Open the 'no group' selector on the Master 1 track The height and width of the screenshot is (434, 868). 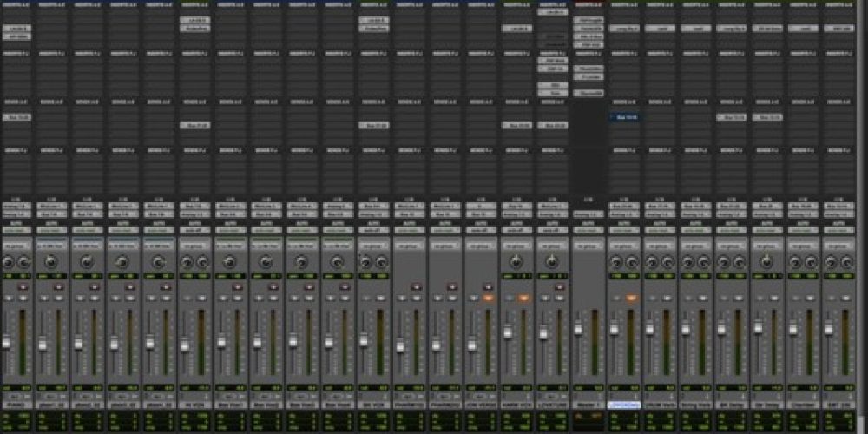click(x=589, y=245)
